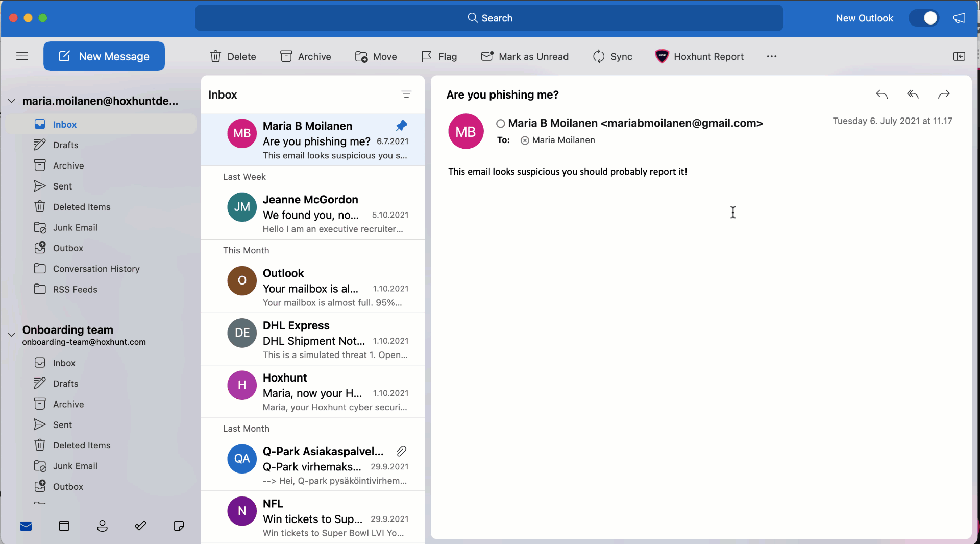The image size is (980, 544).
Task: Switch to Tasks checkmark icon
Action: click(140, 526)
